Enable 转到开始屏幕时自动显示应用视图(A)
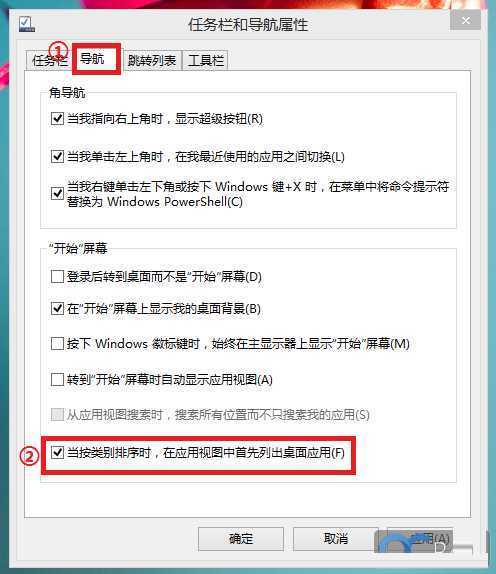496x574 pixels. (x=57, y=380)
